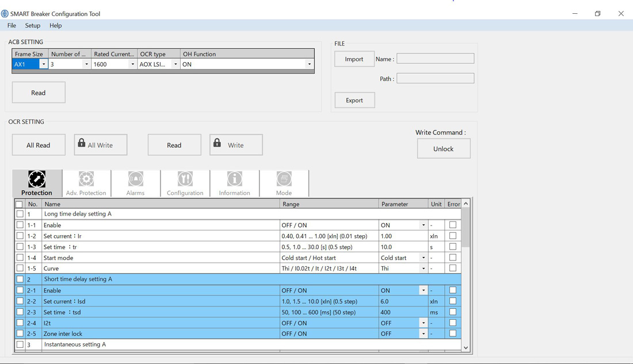This screenshot has width=633, height=364.
Task: Click the Read button in OCR SETTING
Action: [x=174, y=145]
